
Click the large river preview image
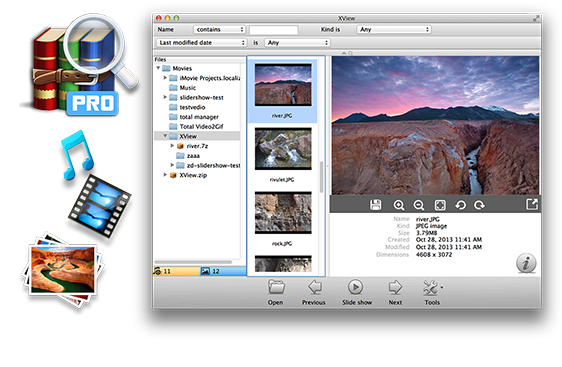[x=435, y=125]
